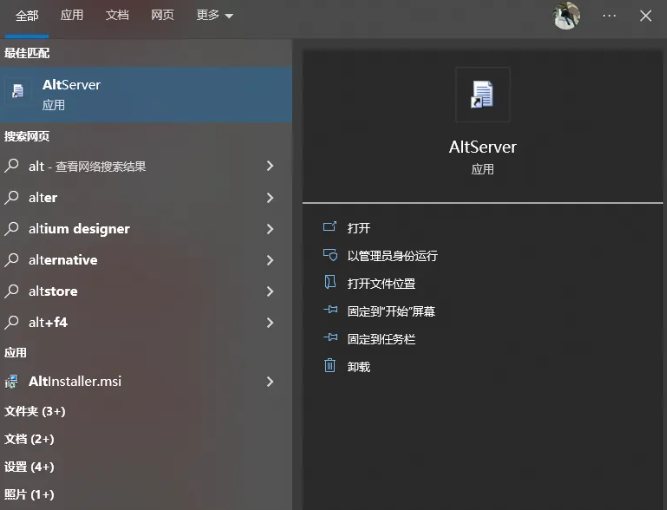The height and width of the screenshot is (510, 667).
Task: Expand arrow for 'altstore' suggestion
Action: 270,291
